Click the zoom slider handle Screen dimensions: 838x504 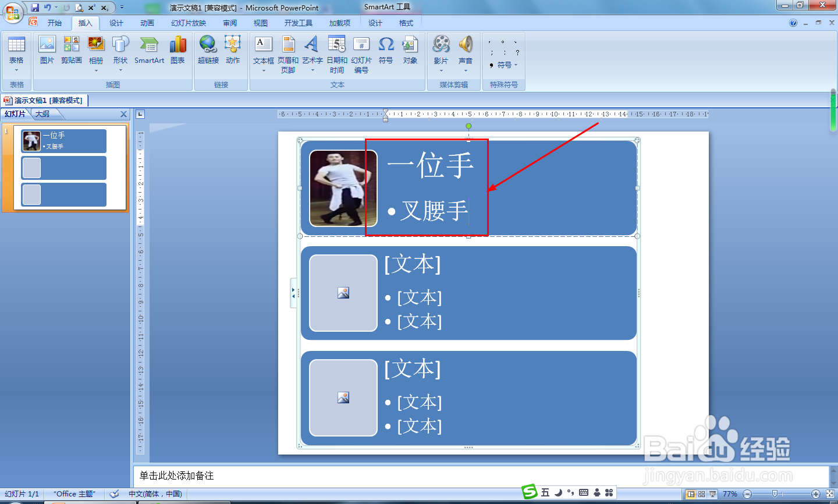pyautogui.click(x=775, y=494)
